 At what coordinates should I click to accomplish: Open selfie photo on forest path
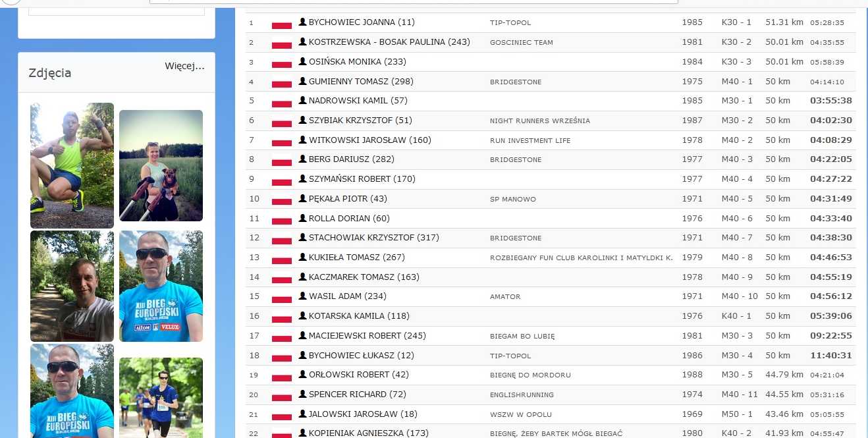tap(72, 286)
